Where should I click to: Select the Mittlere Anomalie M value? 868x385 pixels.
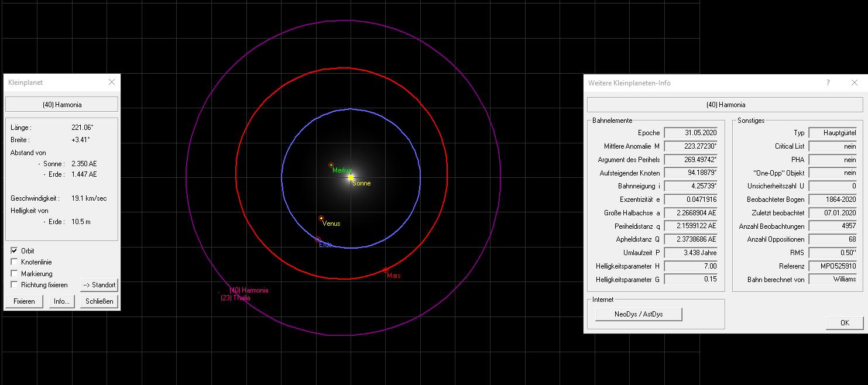click(x=691, y=146)
